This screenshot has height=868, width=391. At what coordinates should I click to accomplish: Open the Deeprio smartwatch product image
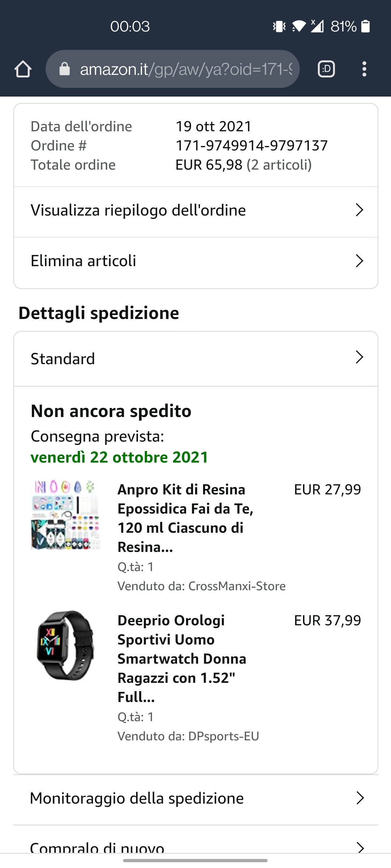point(65,645)
